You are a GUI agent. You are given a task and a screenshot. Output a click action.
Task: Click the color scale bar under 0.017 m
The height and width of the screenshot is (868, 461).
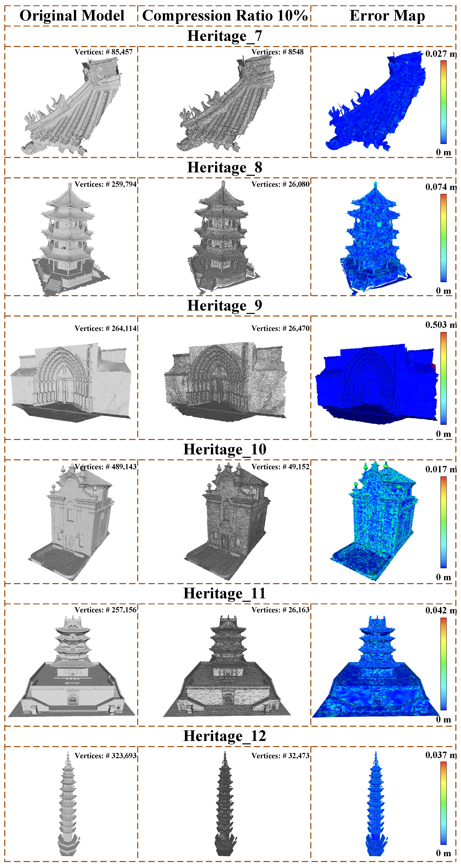click(x=444, y=522)
